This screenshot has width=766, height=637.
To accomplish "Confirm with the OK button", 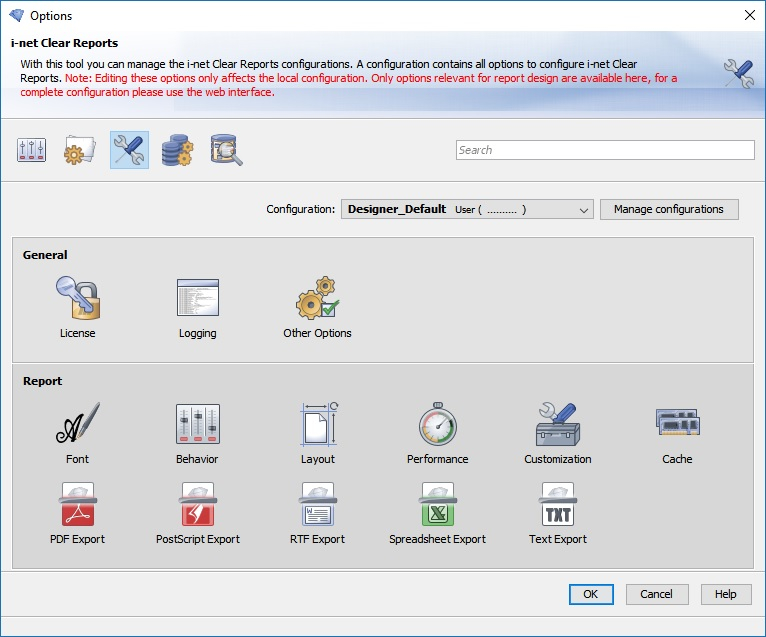I will tap(591, 594).
